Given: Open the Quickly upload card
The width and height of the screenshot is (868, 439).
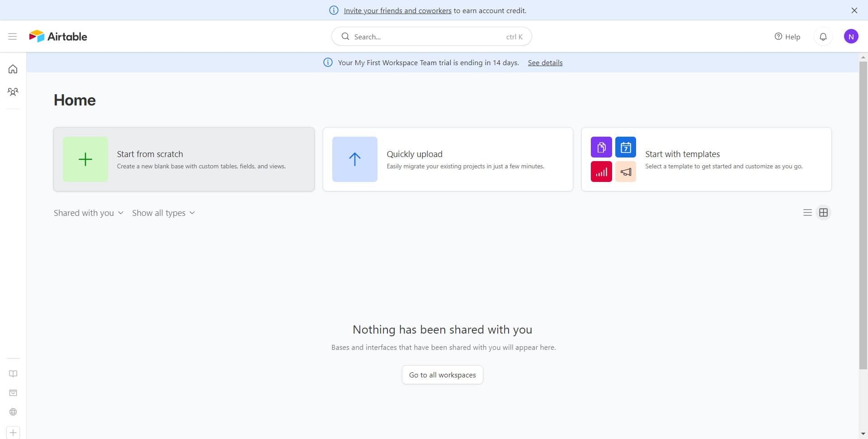Looking at the screenshot, I should (x=448, y=159).
